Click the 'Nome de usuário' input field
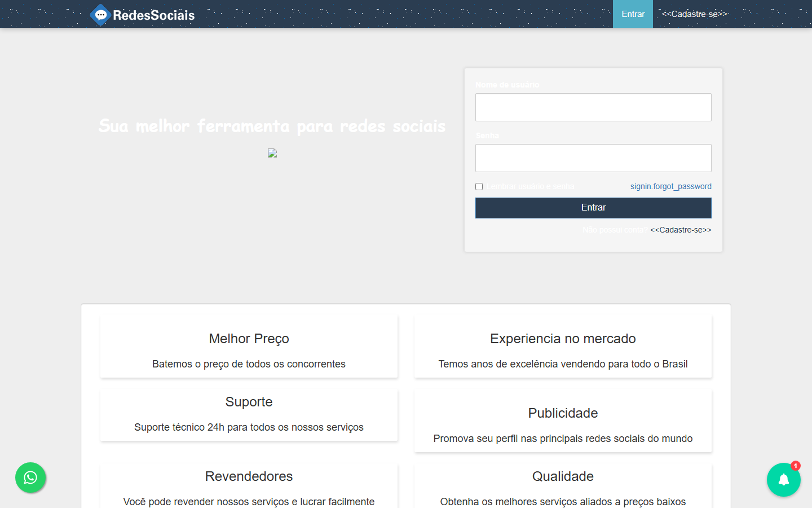Screen dimensions: 812x508 [x=593, y=107]
